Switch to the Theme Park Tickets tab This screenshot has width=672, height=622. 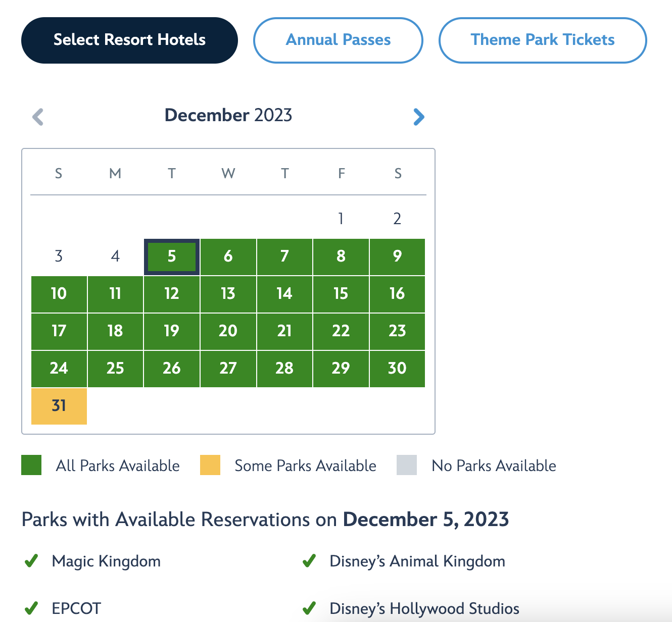543,40
